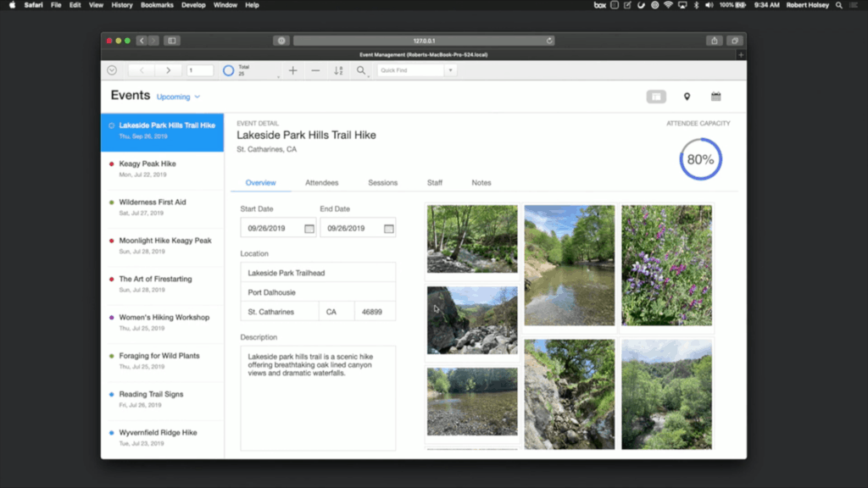Toggle the map pin view for events

687,97
